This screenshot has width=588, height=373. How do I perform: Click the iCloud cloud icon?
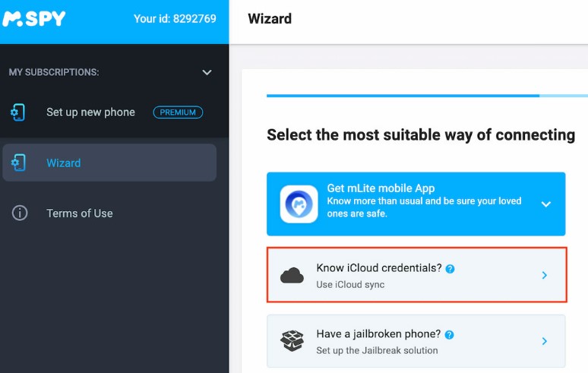point(292,275)
